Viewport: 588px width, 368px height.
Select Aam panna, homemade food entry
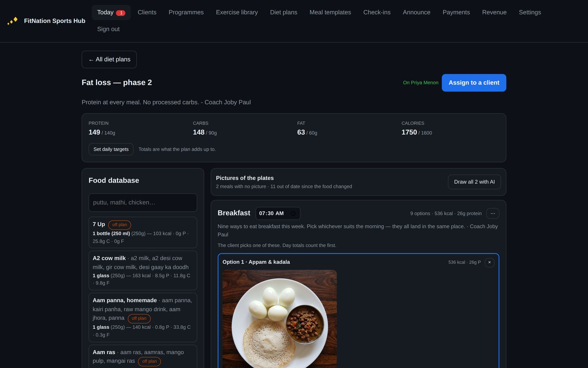pyautogui.click(x=143, y=318)
